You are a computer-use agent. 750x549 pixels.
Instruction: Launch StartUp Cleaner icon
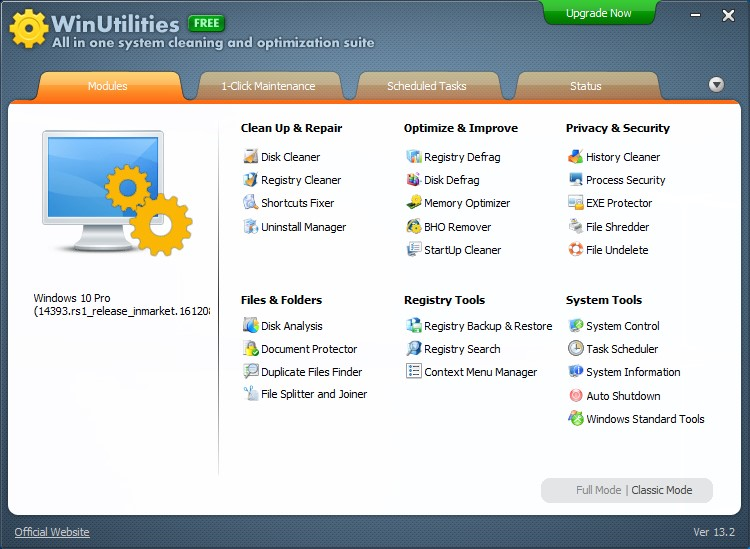click(x=414, y=250)
